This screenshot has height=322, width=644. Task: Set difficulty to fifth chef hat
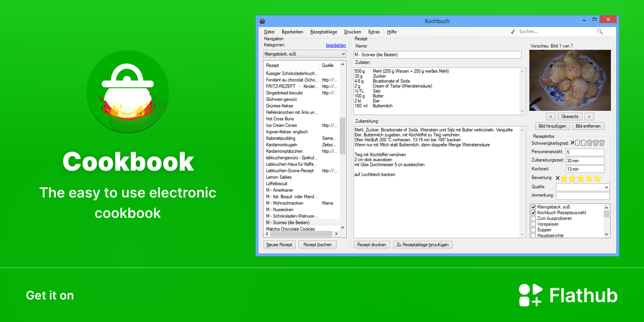[x=602, y=143]
